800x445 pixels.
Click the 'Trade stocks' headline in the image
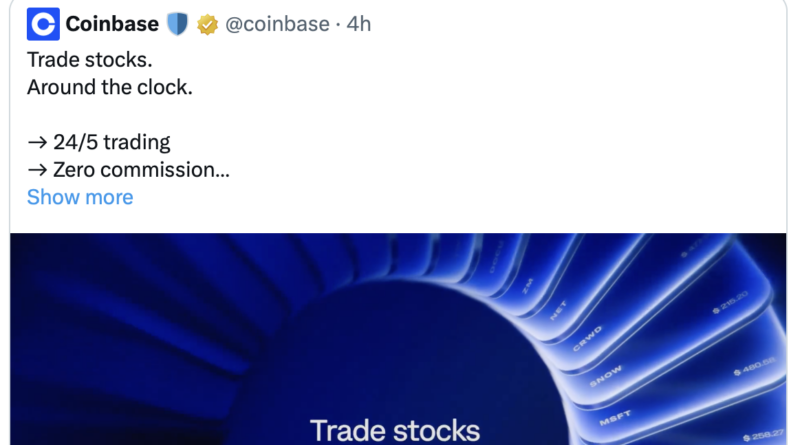(x=395, y=430)
